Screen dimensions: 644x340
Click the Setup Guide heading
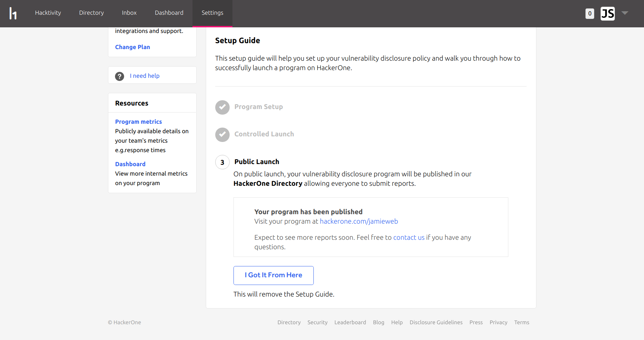tap(237, 40)
